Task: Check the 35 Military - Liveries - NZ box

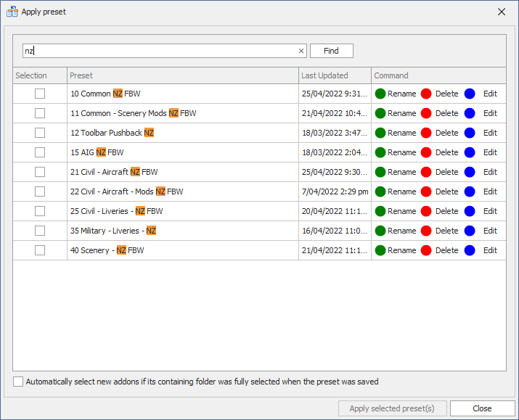Action: 40,231
